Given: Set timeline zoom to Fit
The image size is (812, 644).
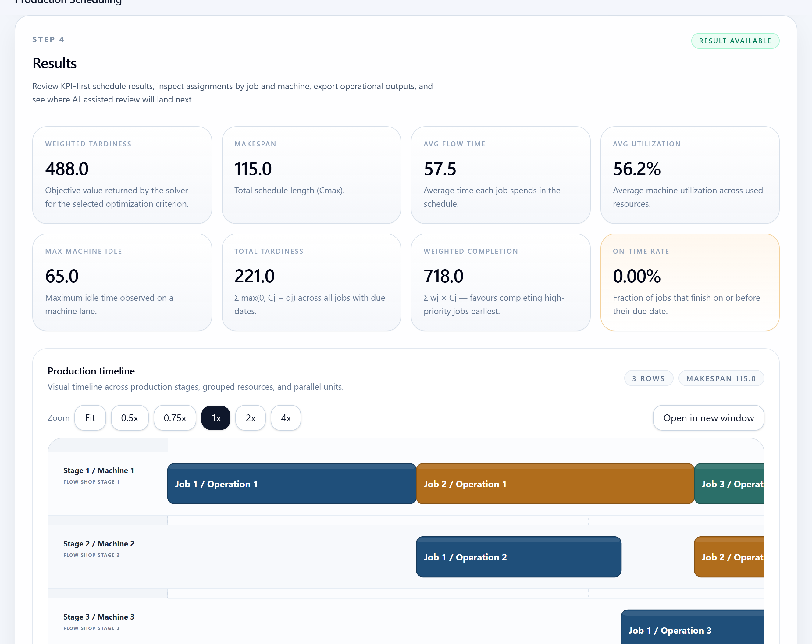Looking at the screenshot, I should click(90, 418).
